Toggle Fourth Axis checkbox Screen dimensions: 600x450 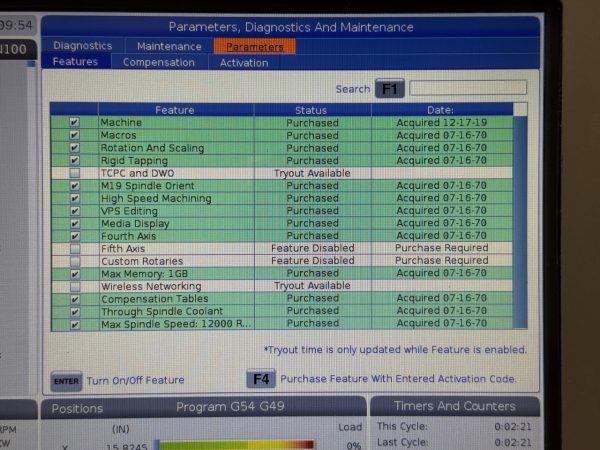[75, 236]
